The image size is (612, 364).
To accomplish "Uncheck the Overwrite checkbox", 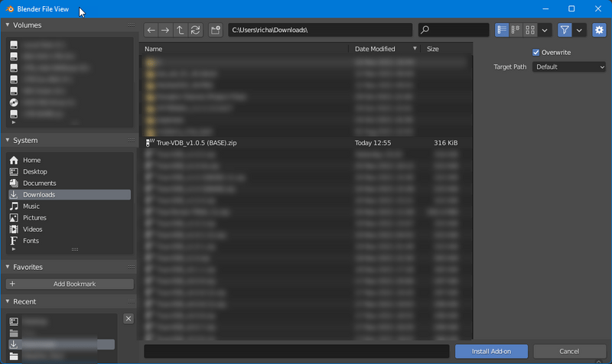I will [536, 52].
